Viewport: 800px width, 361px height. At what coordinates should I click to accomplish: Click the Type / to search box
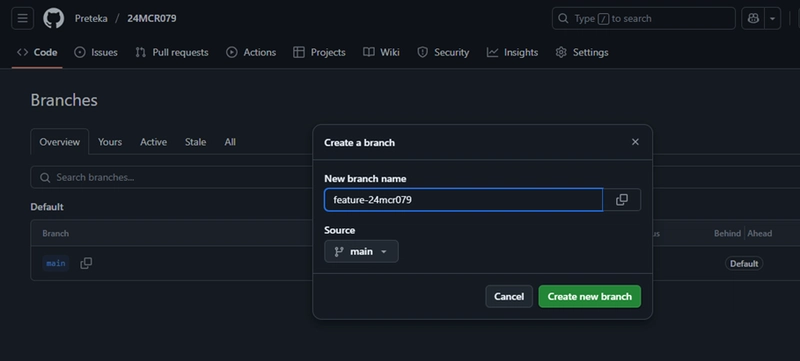(643, 18)
